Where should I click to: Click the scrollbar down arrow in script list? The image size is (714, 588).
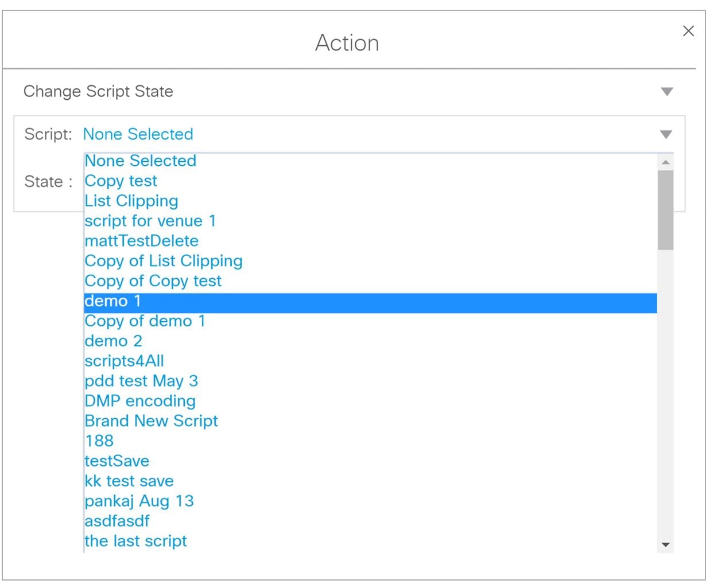click(x=666, y=544)
